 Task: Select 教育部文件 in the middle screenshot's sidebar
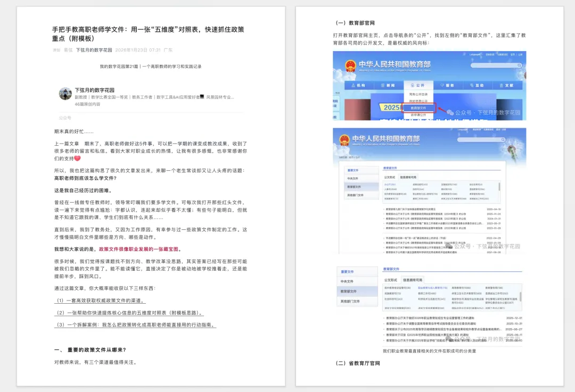coord(361,187)
